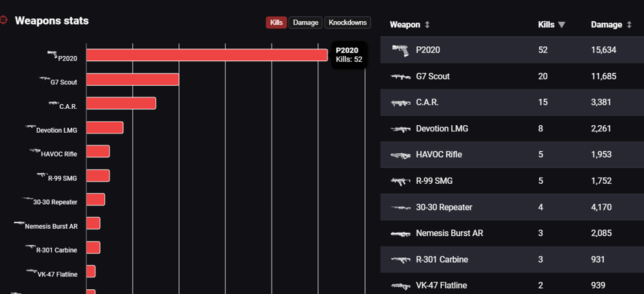The height and width of the screenshot is (294, 644).
Task: Click R-301 Carbine name in table
Action: (x=442, y=259)
